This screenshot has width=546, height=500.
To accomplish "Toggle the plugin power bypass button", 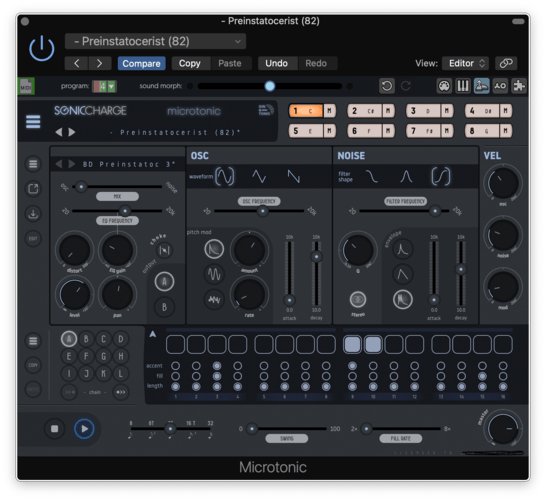I will coord(41,48).
